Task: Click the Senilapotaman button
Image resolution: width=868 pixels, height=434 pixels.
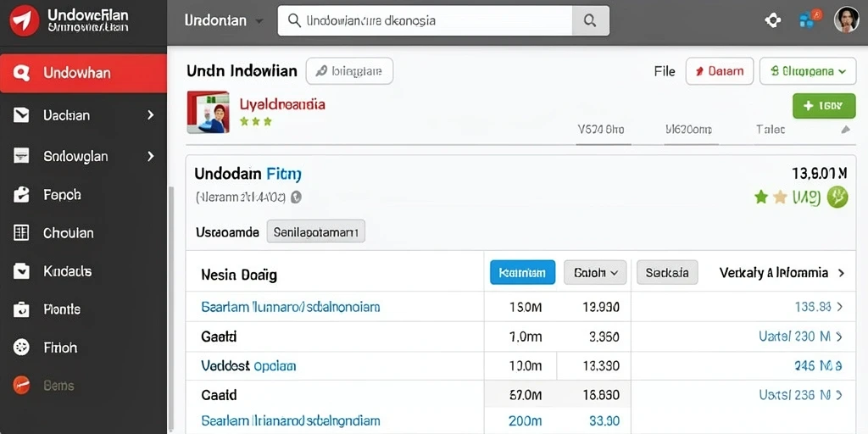Action: (x=315, y=231)
